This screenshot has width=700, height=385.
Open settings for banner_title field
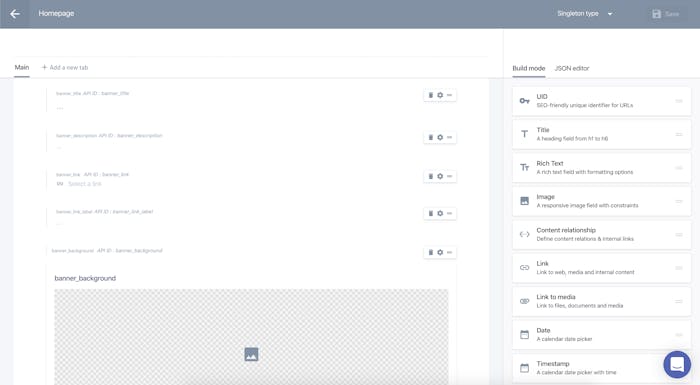point(440,95)
